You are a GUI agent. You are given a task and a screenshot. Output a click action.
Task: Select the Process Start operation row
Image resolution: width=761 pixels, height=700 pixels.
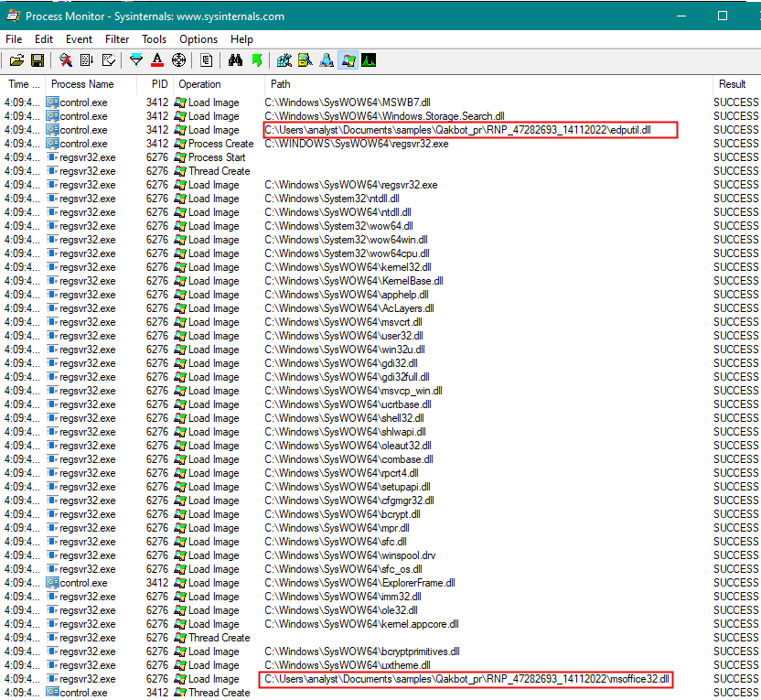[380, 157]
